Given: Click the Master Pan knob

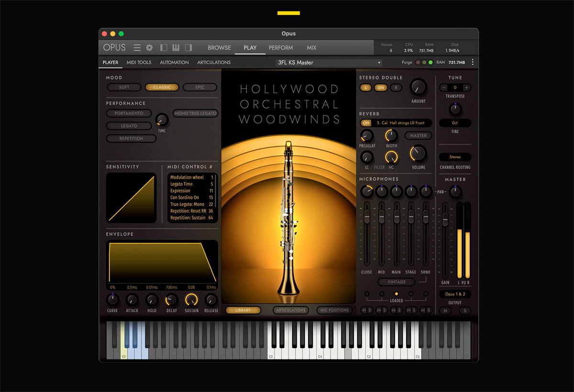Looking at the screenshot, I should (x=455, y=192).
